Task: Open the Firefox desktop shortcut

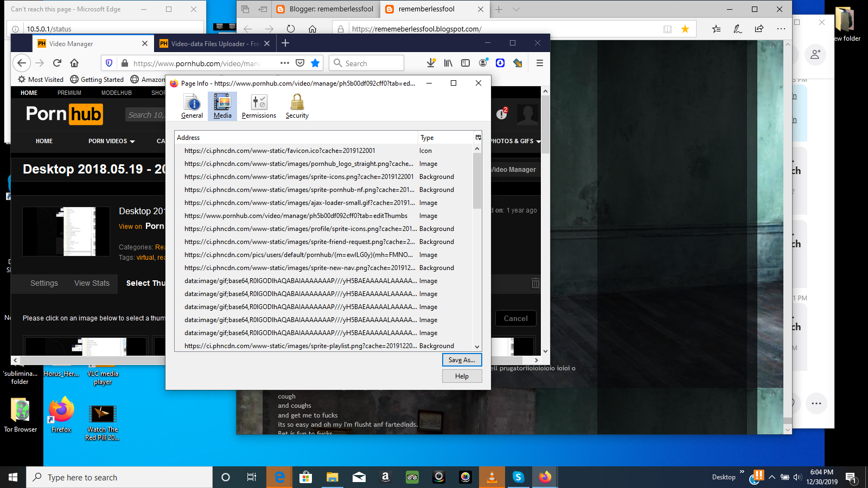Action: pyautogui.click(x=61, y=415)
